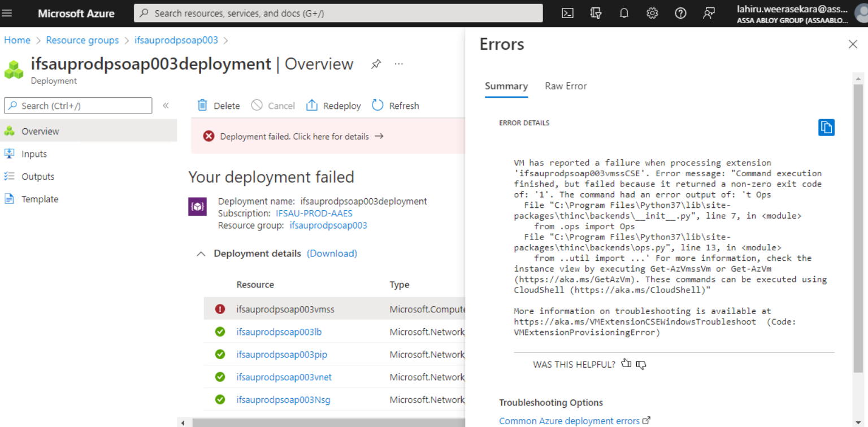The height and width of the screenshot is (427, 868).
Task: Open the Help question mark icon
Action: coord(680,13)
